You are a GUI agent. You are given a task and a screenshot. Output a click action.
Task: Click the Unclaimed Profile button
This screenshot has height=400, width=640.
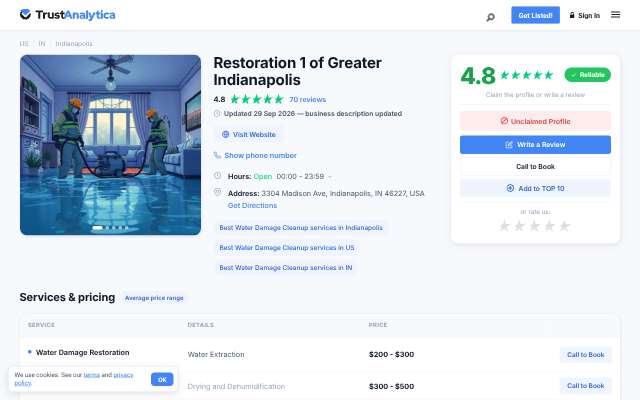(535, 121)
